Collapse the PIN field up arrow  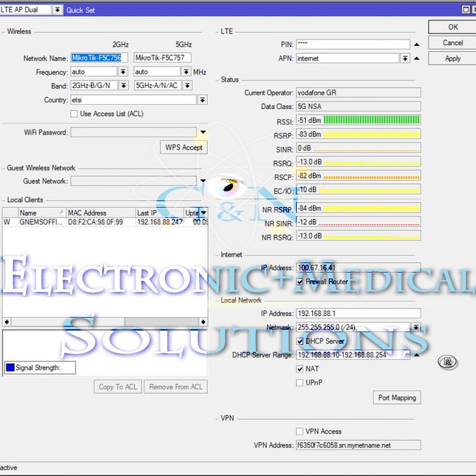pos(416,45)
